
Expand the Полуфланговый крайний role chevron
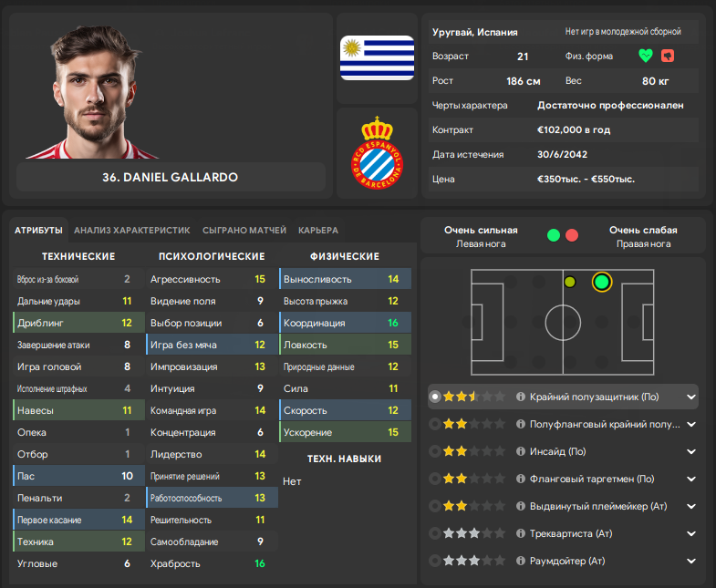pos(691,425)
